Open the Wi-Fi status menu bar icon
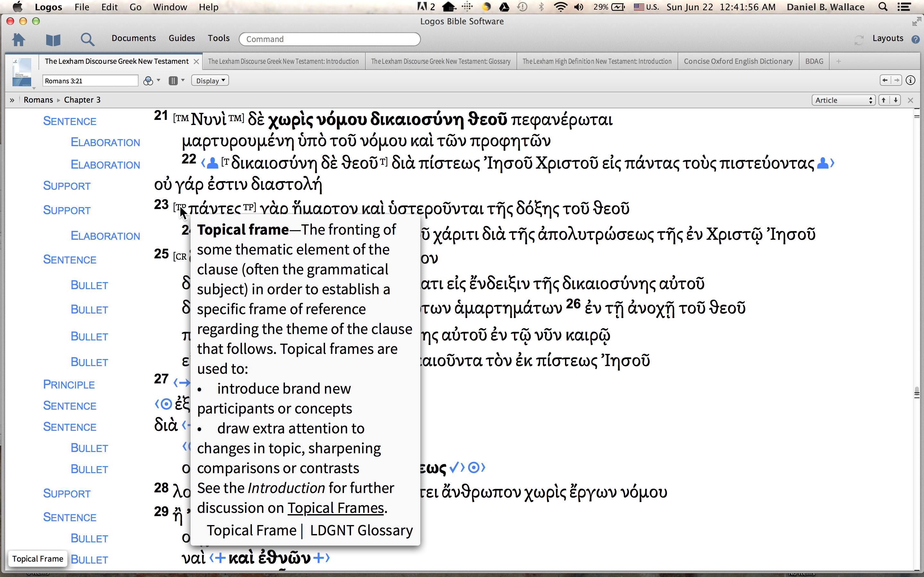Viewport: 924px width, 577px height. tap(560, 7)
